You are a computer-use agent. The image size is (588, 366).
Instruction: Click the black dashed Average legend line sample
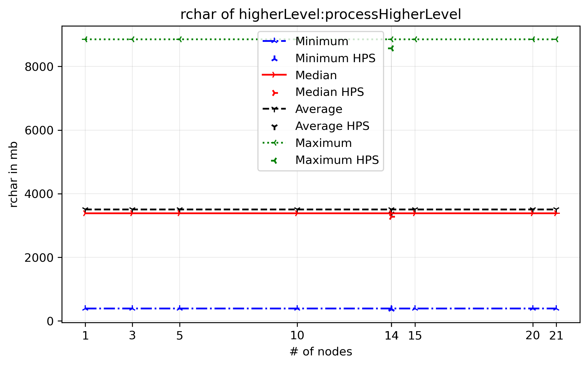pyautogui.click(x=275, y=109)
